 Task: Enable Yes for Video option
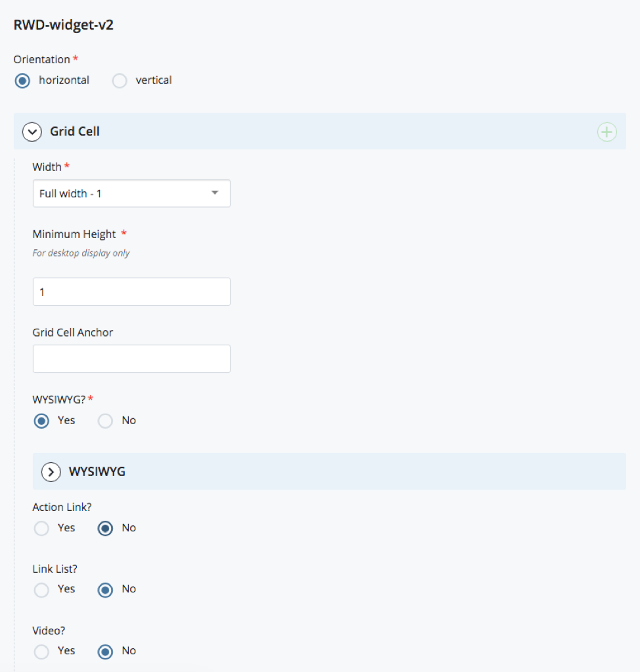[x=41, y=652]
